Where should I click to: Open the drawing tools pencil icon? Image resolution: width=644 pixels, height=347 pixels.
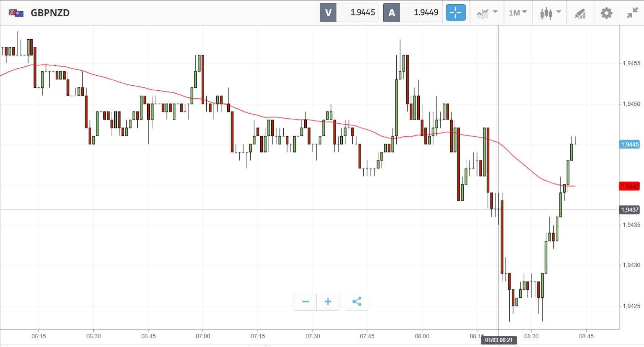click(580, 13)
